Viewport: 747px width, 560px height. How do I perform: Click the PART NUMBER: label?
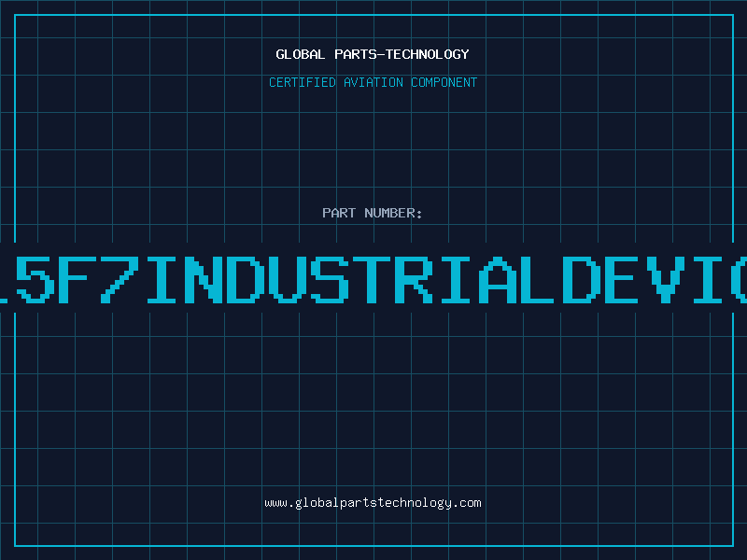373,213
